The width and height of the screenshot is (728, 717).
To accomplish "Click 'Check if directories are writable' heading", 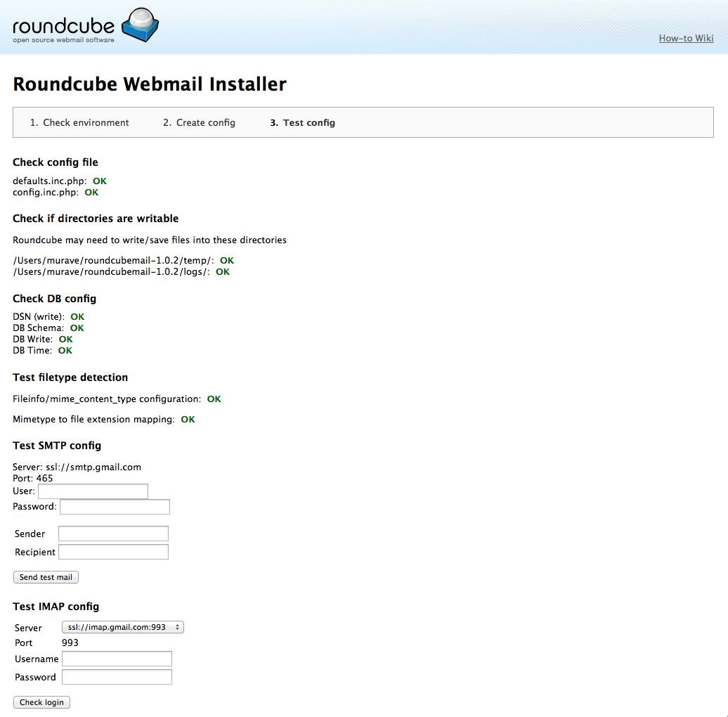I will pyautogui.click(x=96, y=219).
